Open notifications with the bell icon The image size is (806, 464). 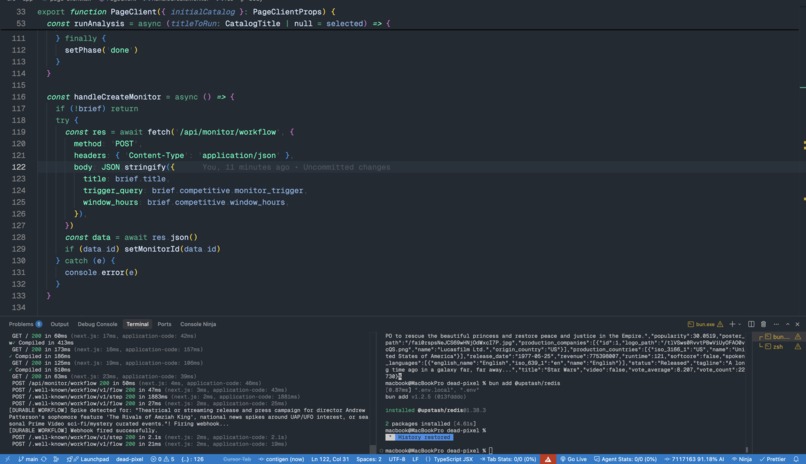796,459
